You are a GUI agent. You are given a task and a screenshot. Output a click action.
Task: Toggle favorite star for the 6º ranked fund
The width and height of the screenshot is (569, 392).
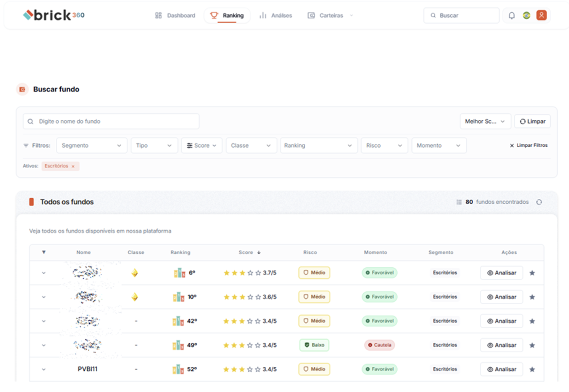click(532, 273)
